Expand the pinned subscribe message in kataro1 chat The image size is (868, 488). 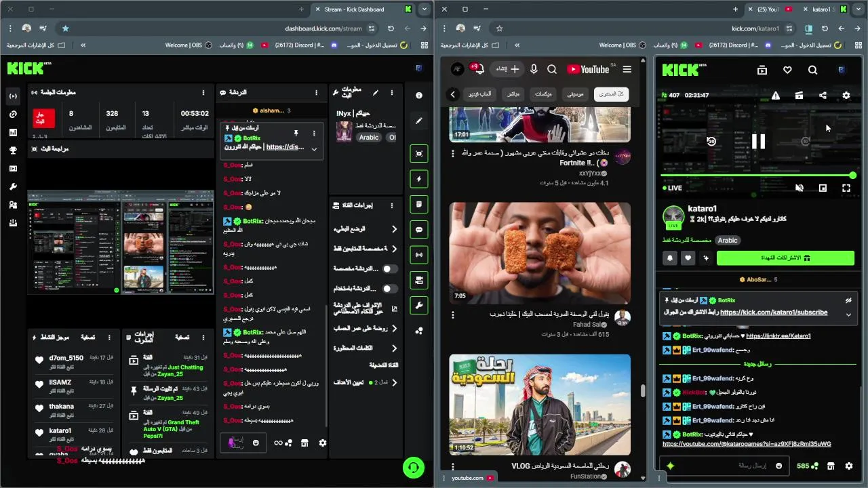click(848, 314)
